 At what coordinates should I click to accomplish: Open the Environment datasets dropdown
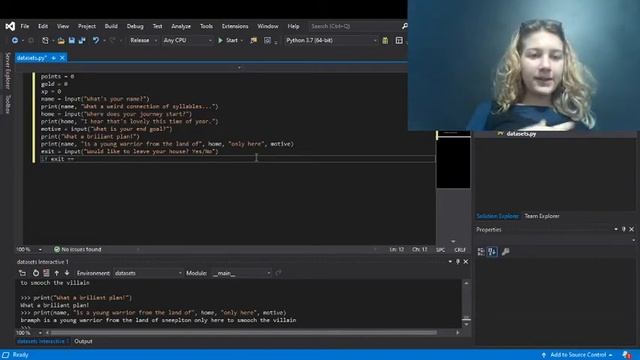tap(148, 273)
